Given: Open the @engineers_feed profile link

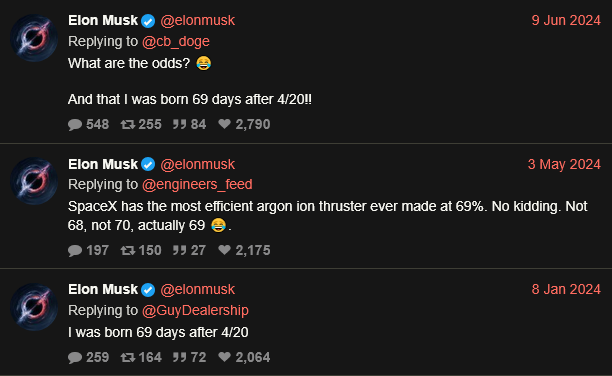Looking at the screenshot, I should click(197, 184).
